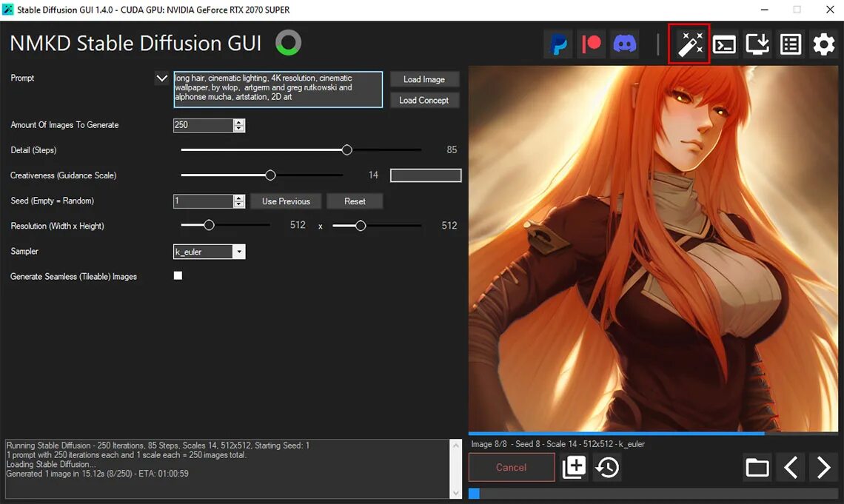
Task: Click the 'Creativeness (Guidance Scale)' label
Action: 63,175
